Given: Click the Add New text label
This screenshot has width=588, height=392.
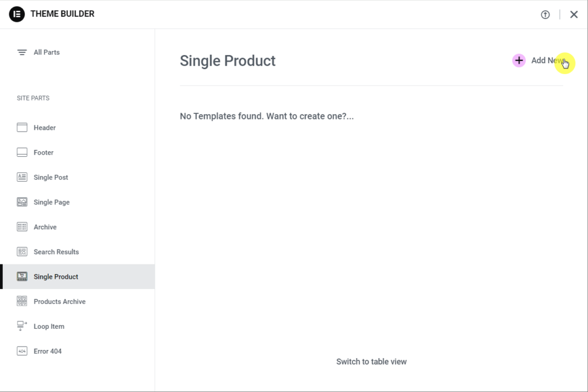Looking at the screenshot, I should pos(547,60).
